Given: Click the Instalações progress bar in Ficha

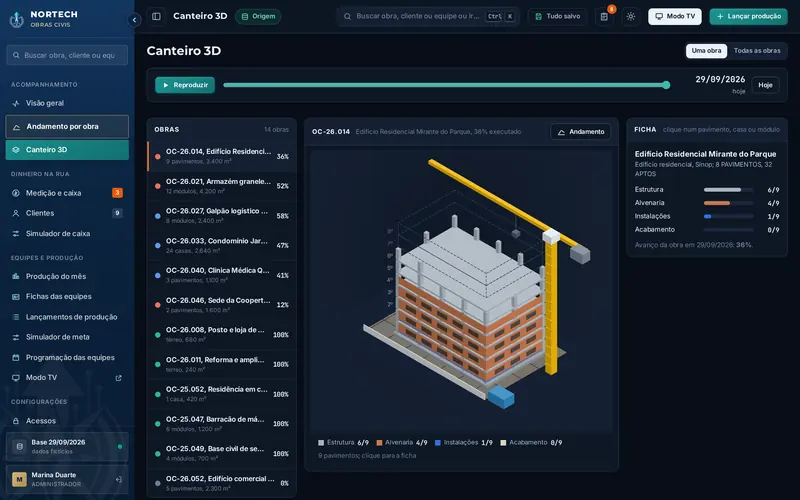Looking at the screenshot, I should click(728, 216).
